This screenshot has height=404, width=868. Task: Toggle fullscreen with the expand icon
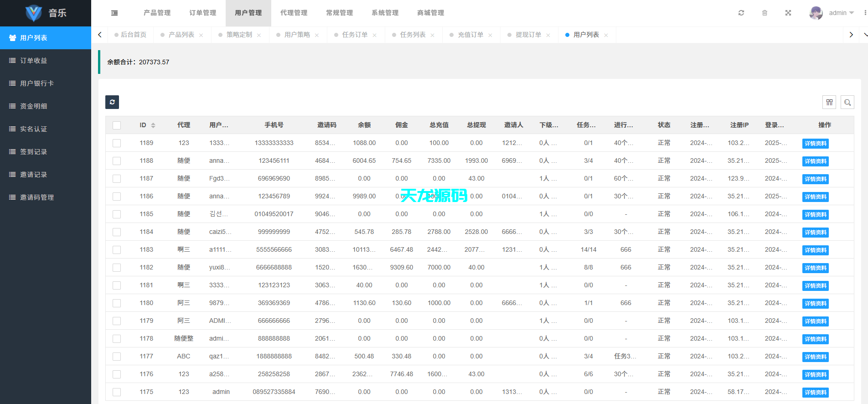pos(788,13)
